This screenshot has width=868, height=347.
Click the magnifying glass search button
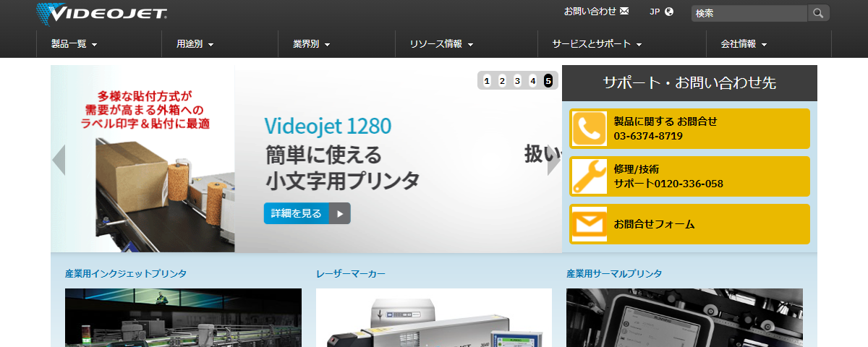point(818,13)
